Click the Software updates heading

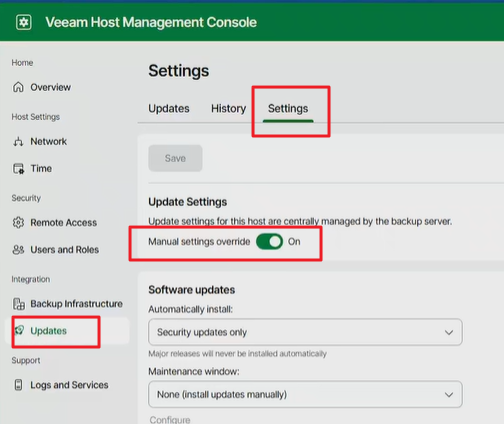coord(192,290)
